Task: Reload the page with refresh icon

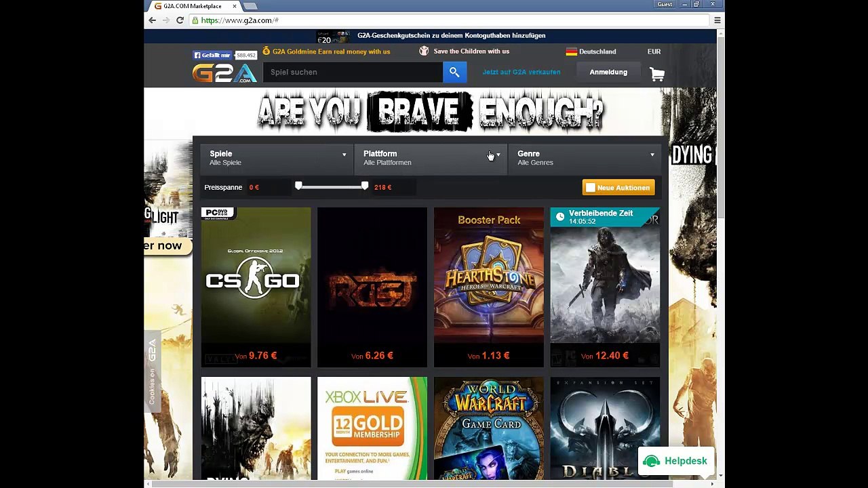Action: click(180, 20)
